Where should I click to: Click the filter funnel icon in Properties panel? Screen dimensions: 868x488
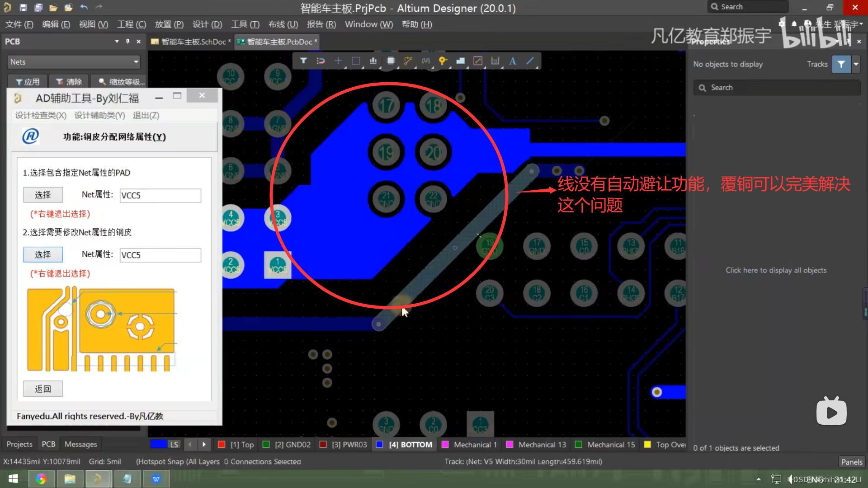(841, 64)
